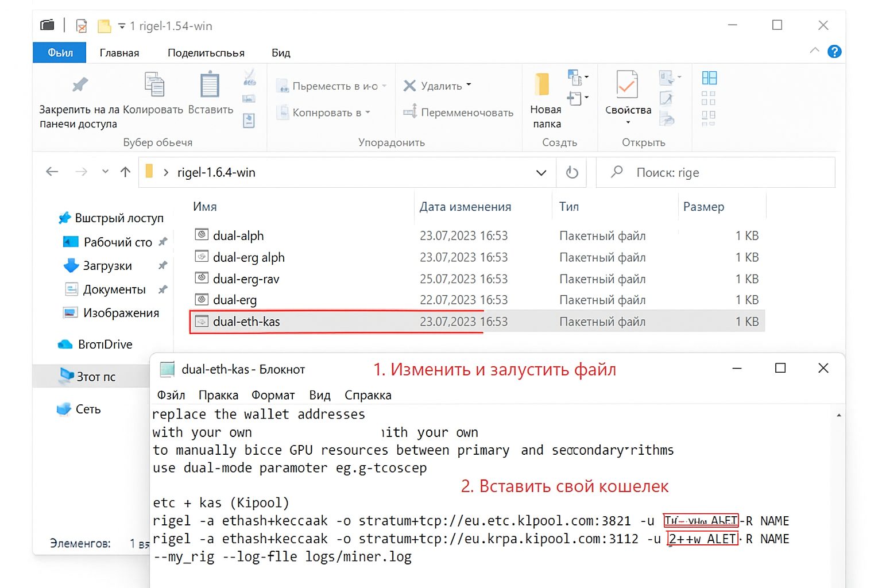Open the Properties checkmark icon
882x588 pixels.
point(626,85)
